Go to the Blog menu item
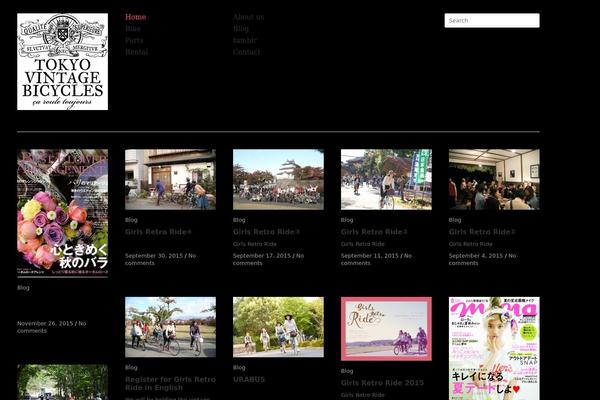This screenshot has width=600, height=400. [x=241, y=29]
